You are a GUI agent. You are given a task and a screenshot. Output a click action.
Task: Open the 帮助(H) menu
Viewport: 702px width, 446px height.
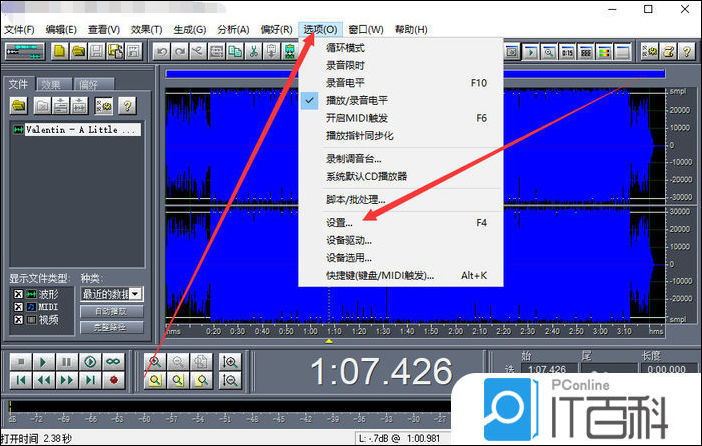point(411,30)
